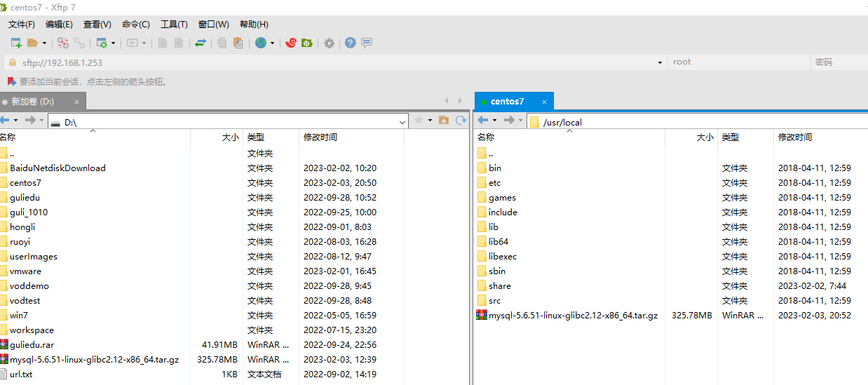This screenshot has width=868, height=385.
Task: Click the Open Session folder icon
Action: click(x=32, y=43)
